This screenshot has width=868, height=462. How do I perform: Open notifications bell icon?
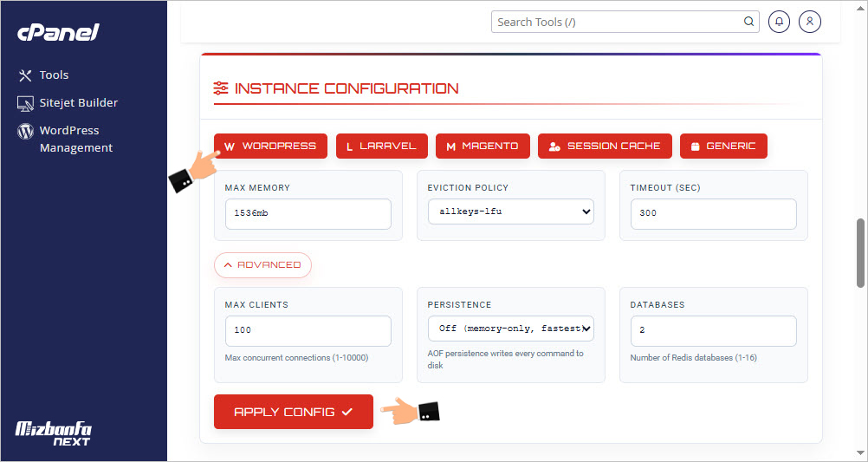[780, 22]
